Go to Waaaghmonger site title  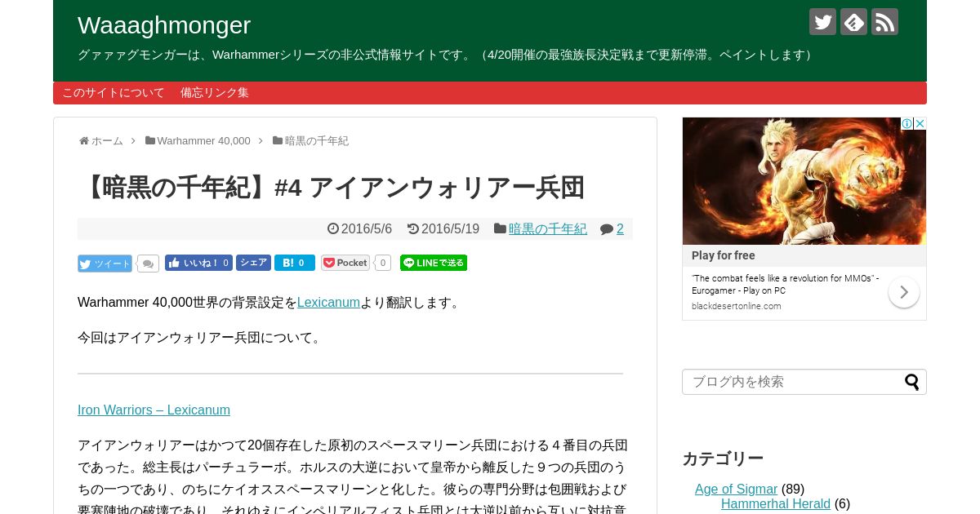pyautogui.click(x=164, y=25)
